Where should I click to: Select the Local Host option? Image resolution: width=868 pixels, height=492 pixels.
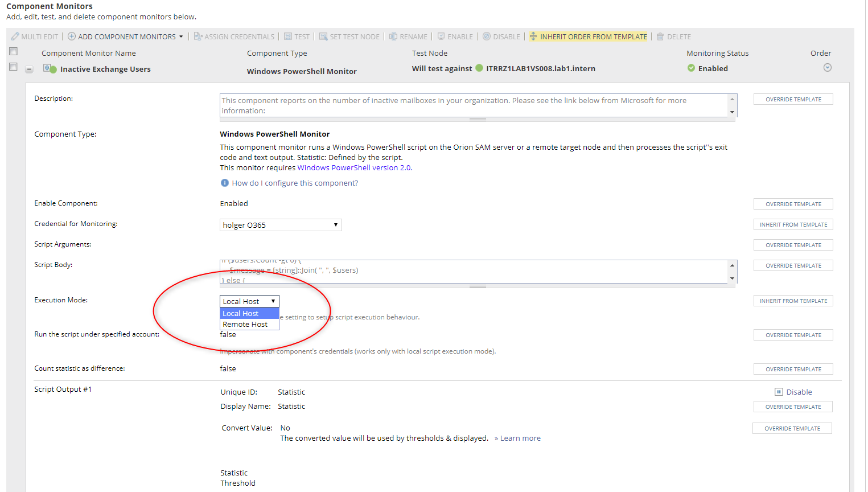click(249, 313)
